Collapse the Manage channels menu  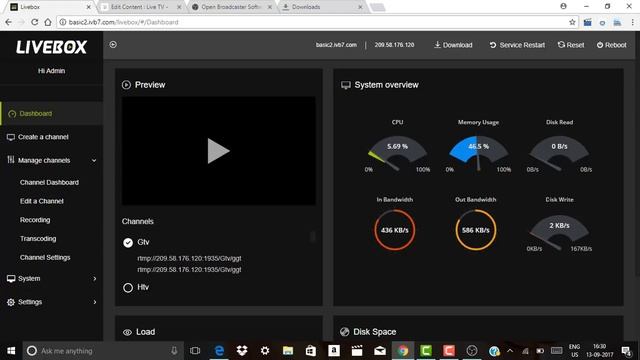coord(94,161)
